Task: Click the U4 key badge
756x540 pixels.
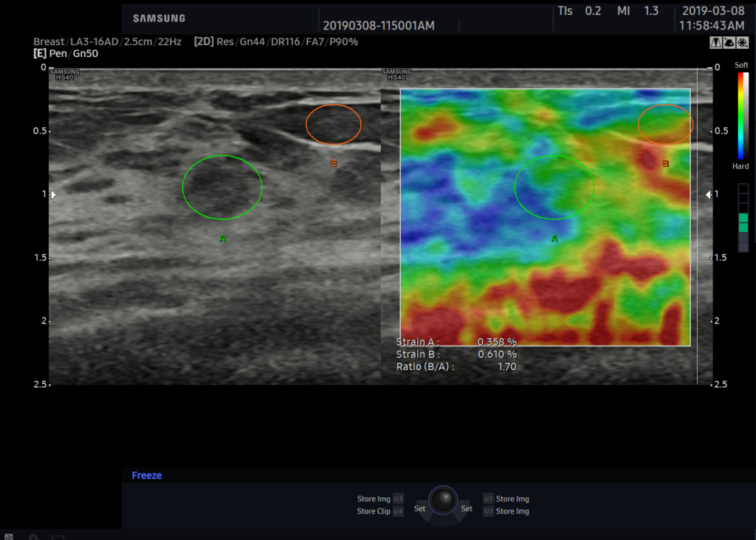Action: click(x=398, y=511)
